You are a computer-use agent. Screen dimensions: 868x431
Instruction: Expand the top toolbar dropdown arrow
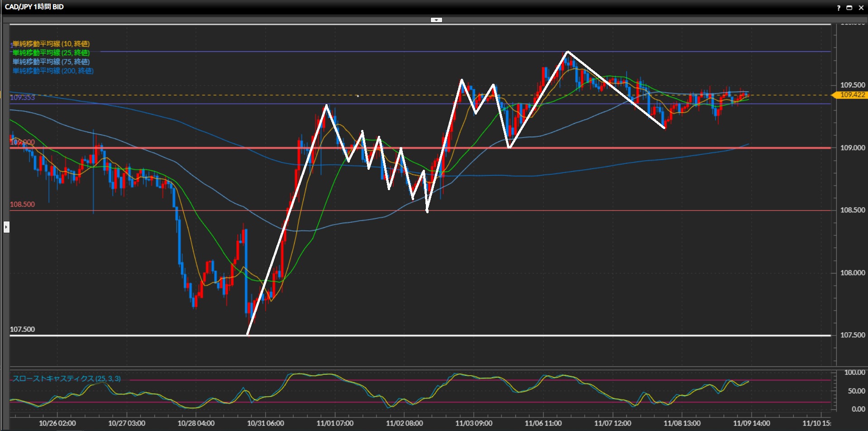point(436,20)
